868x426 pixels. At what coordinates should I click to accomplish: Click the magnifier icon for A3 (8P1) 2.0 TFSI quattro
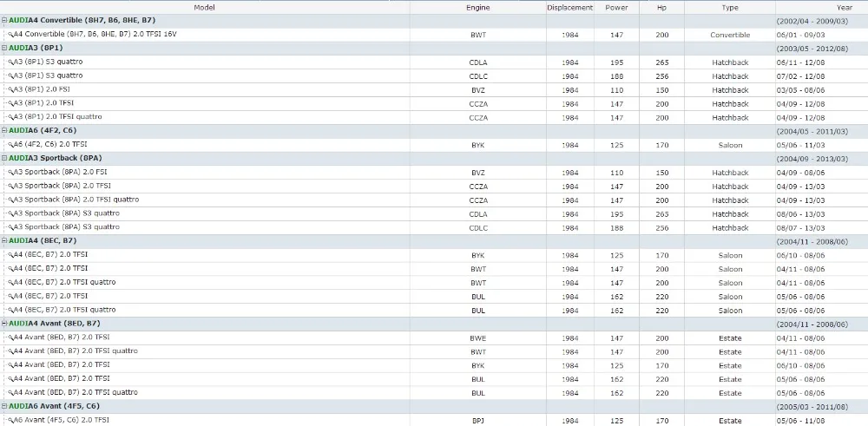10,117
